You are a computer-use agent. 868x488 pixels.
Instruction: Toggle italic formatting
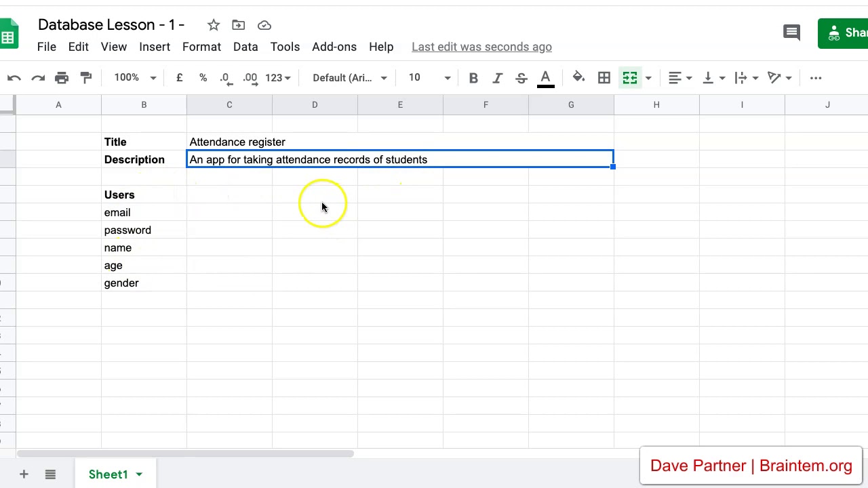[x=497, y=78]
